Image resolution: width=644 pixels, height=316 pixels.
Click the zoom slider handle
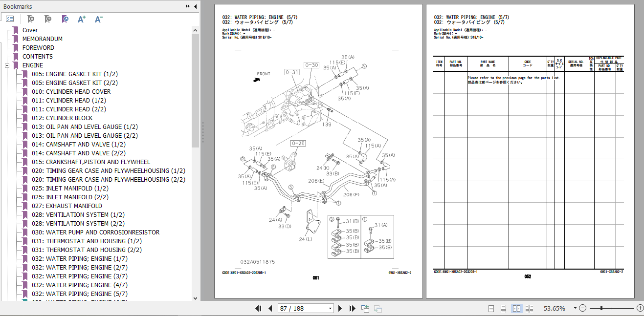point(601,308)
